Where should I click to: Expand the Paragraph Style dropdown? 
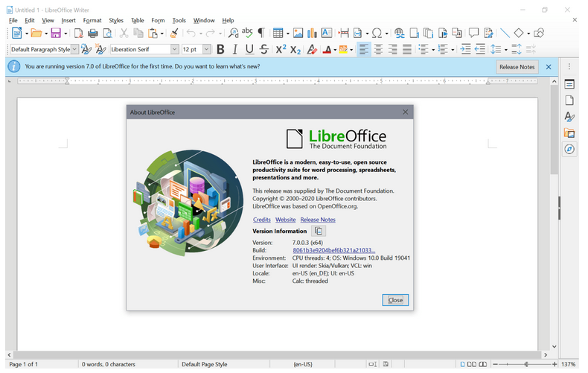[x=74, y=49]
